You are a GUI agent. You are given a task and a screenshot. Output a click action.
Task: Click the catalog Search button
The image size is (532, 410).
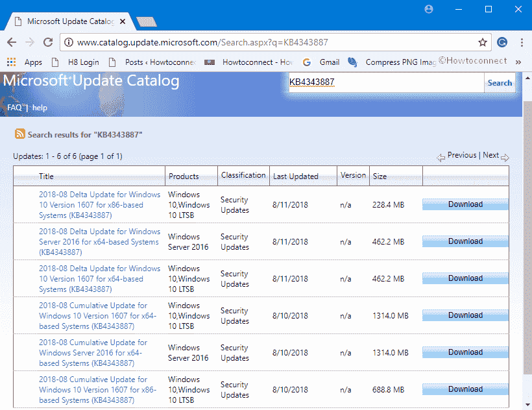(500, 83)
